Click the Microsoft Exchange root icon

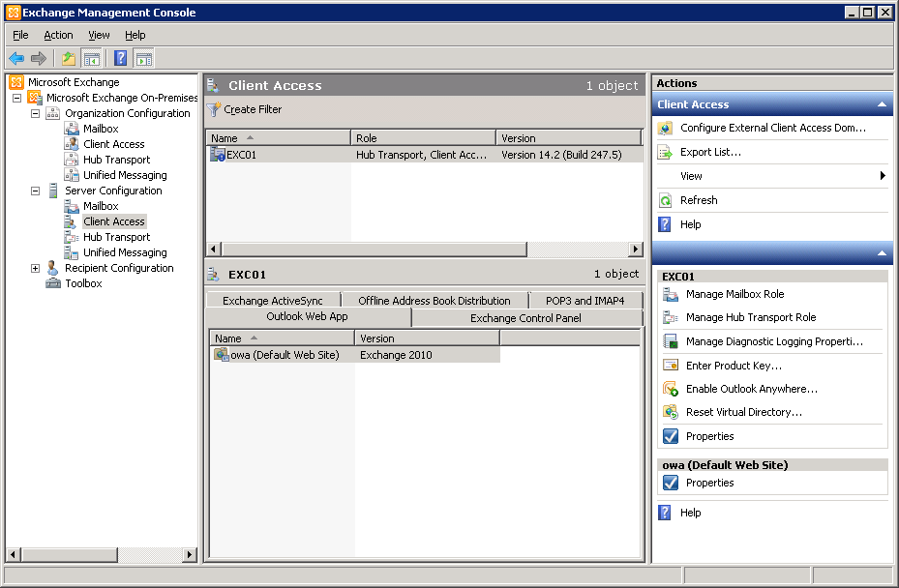point(16,82)
